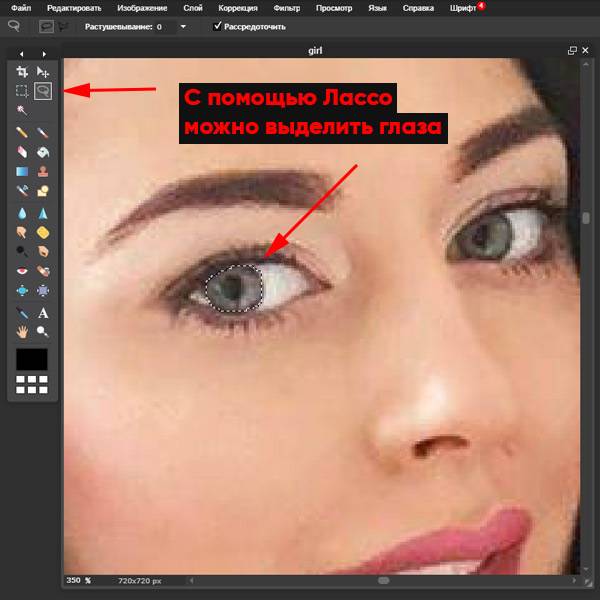Viewport: 600px width, 600px height.
Task: Select the Brush tool
Action: point(43,133)
